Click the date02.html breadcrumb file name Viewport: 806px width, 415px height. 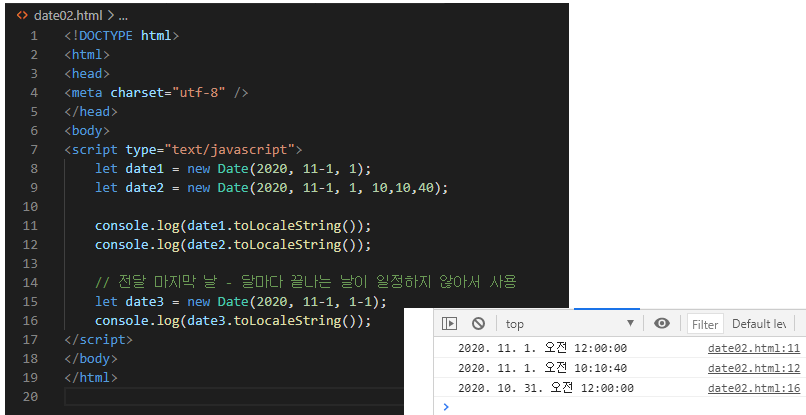(x=68, y=15)
